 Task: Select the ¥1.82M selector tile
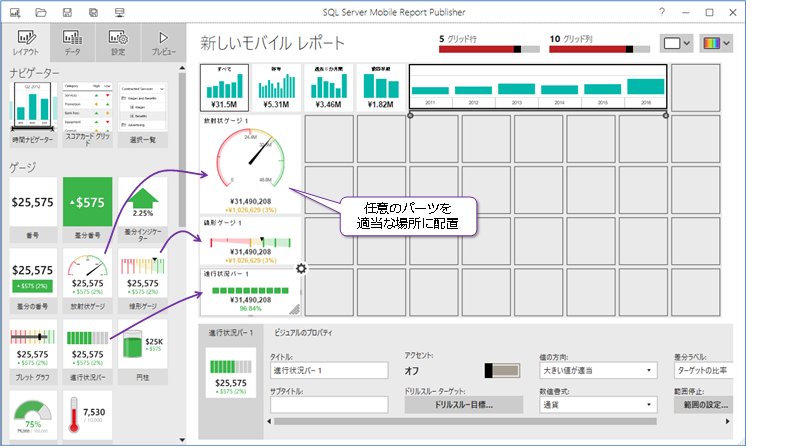381,87
